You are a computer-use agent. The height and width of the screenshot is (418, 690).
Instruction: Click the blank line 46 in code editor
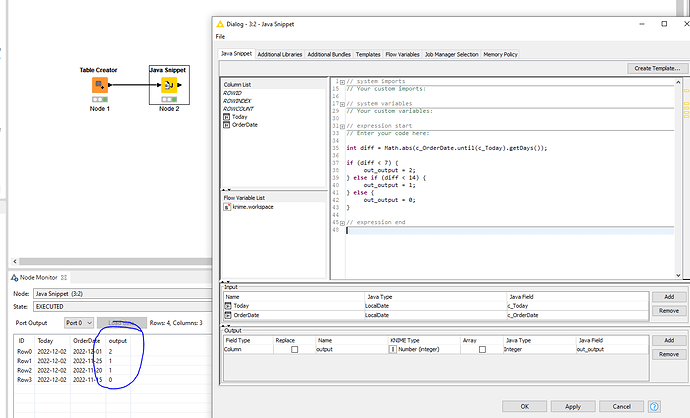click(510, 230)
